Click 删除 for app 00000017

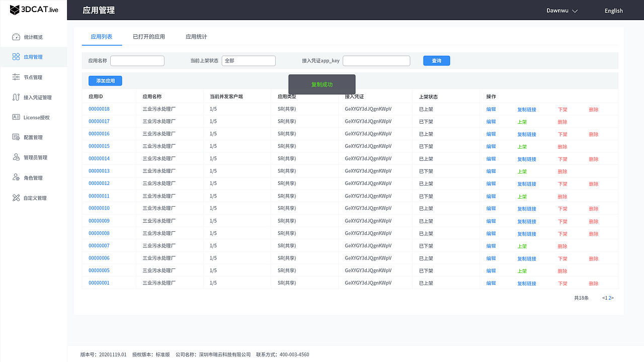pyautogui.click(x=562, y=122)
